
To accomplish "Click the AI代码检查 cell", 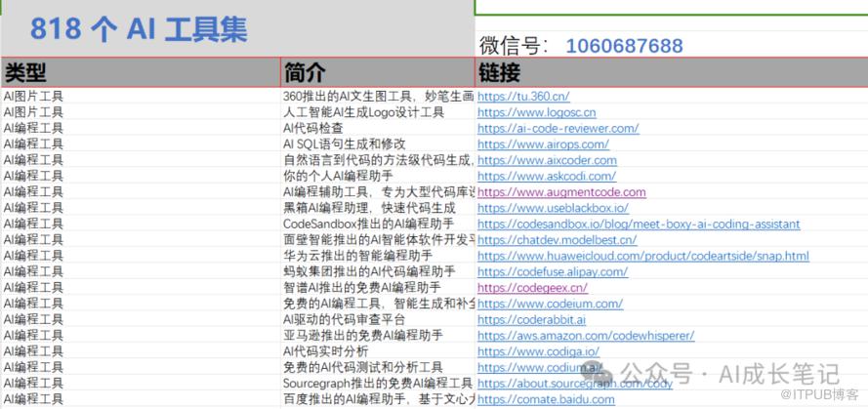I will [378, 129].
